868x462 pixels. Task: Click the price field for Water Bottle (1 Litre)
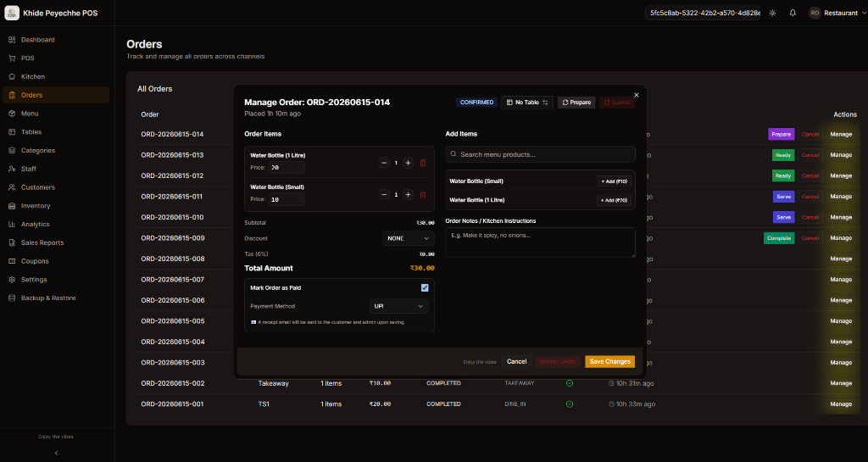tap(287, 168)
